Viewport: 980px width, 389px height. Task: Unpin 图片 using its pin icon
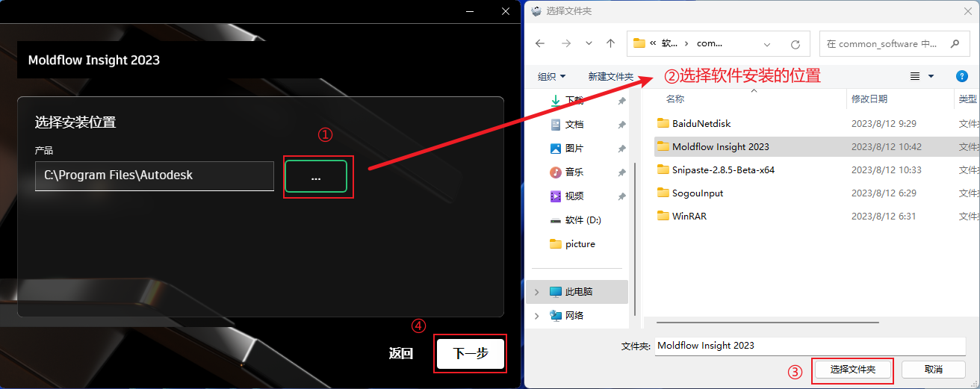621,148
